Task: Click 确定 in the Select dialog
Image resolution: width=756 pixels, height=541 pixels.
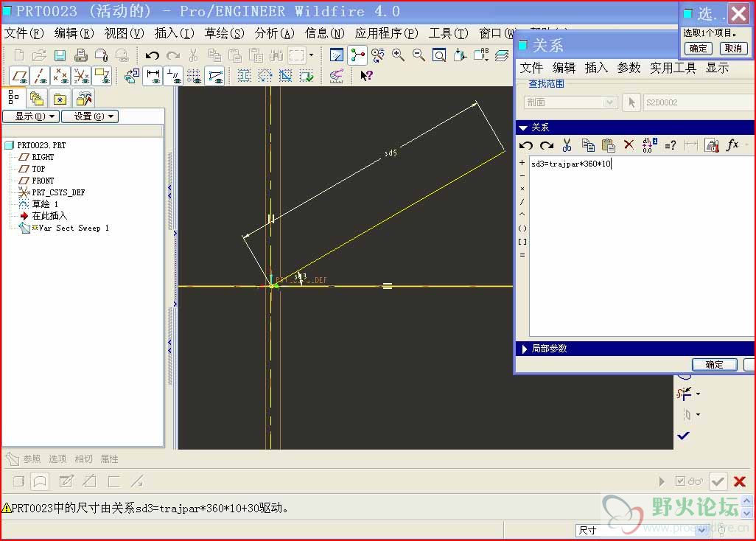Action: click(698, 48)
